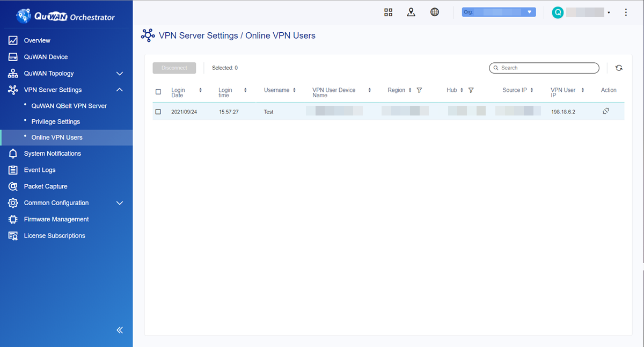644x347 pixels.
Task: Sort by Source IP column
Action: (x=532, y=90)
